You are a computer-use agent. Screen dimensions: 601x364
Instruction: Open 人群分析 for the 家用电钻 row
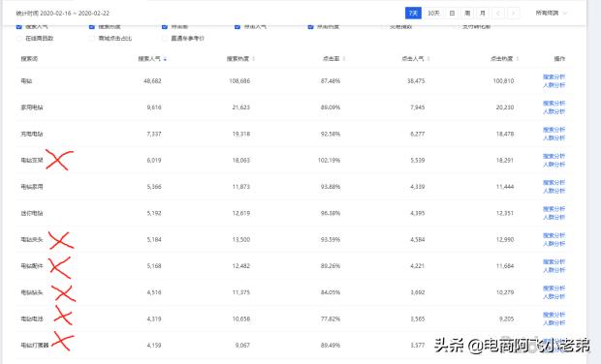(x=554, y=111)
